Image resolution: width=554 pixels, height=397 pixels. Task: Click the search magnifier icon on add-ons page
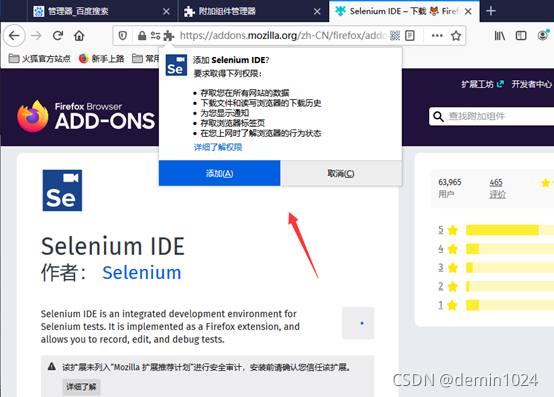point(438,117)
